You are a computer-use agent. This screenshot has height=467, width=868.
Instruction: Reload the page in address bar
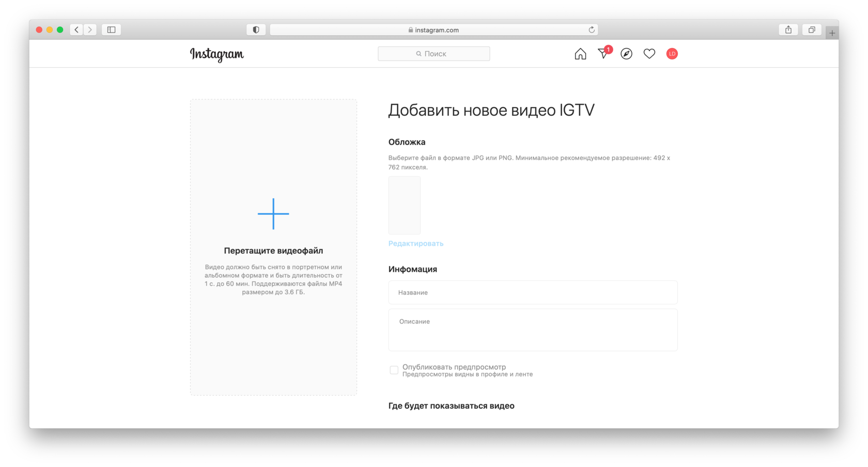click(592, 30)
